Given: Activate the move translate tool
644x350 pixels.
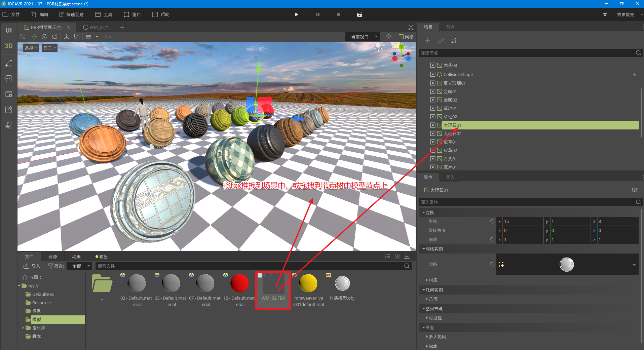Looking at the screenshot, I should pos(34,37).
